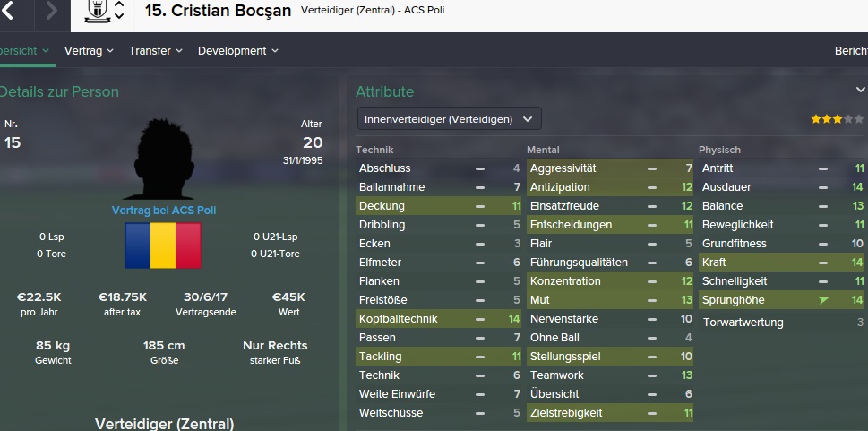The height and width of the screenshot is (431, 868).
Task: Click the 'Vertrag bei ACS Poli' link
Action: coord(163,210)
